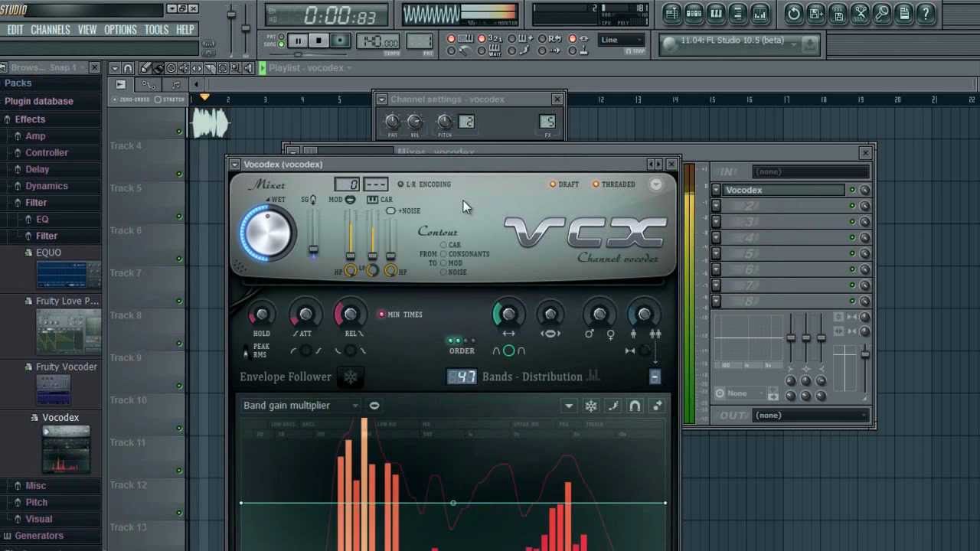
Task: Select the CONSONANTS contour radio option
Action: [443, 254]
